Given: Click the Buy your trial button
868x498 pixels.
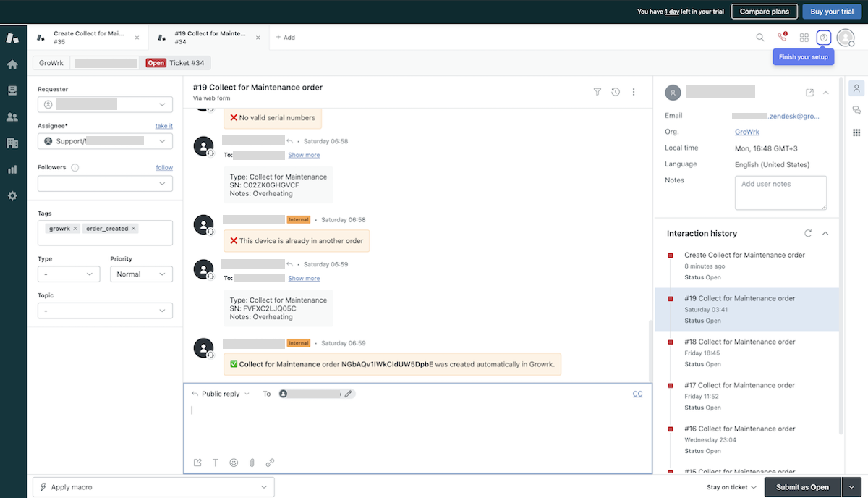Looking at the screenshot, I should 831,11.
